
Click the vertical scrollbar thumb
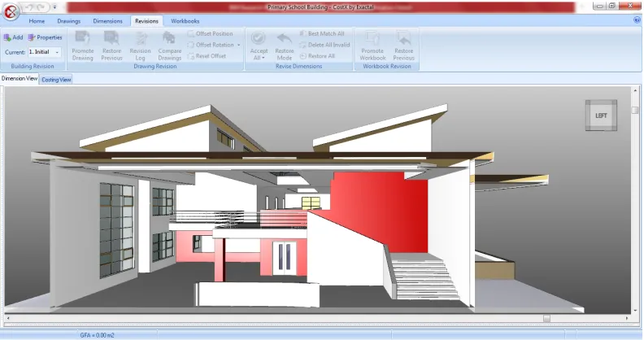pyautogui.click(x=635, y=110)
